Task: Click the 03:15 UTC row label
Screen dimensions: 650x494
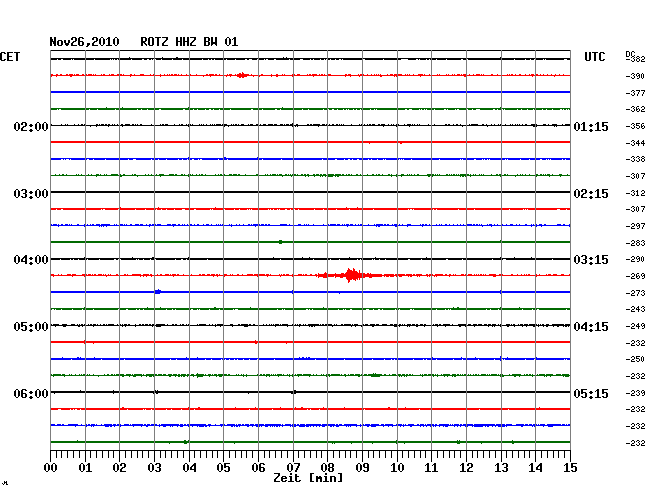Action: pyautogui.click(x=591, y=260)
